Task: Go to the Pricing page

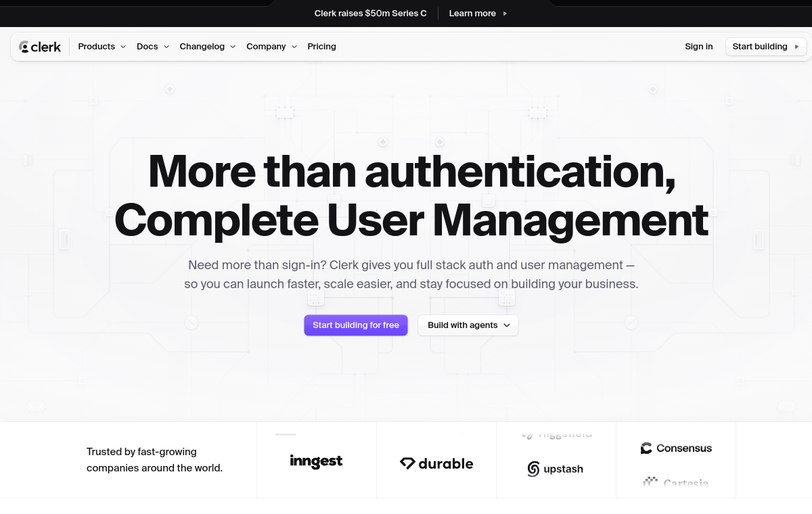Action: pos(321,47)
